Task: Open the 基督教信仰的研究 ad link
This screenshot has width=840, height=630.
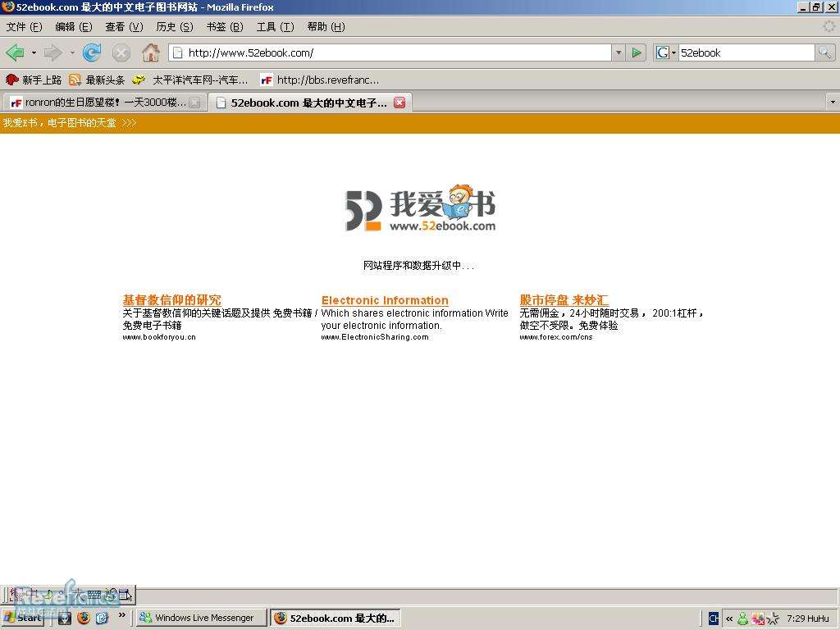Action: coord(171,300)
